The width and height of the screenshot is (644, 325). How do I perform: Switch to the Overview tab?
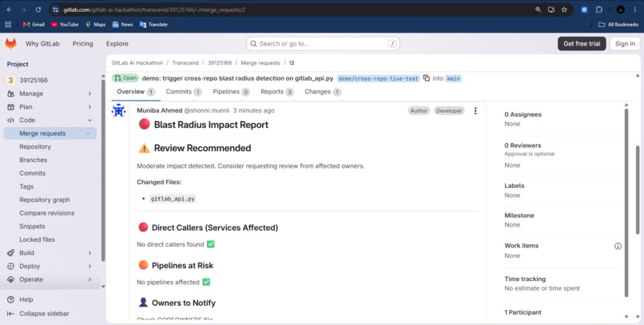pyautogui.click(x=136, y=92)
